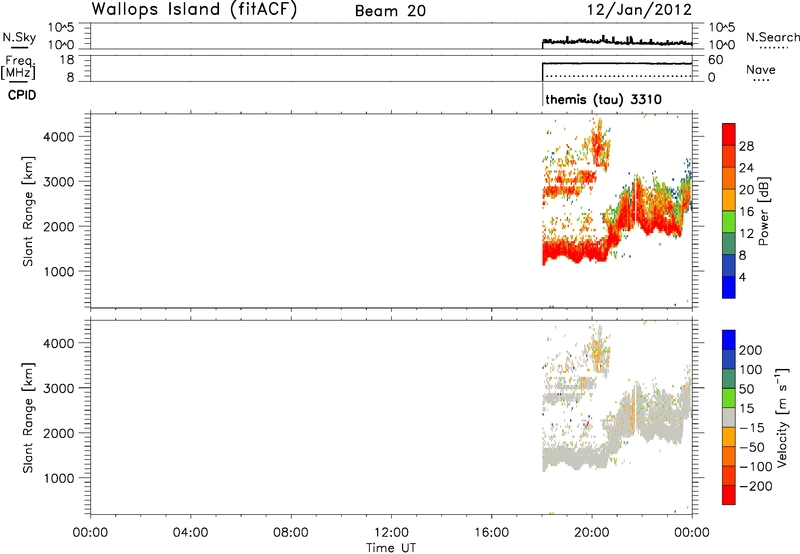Click the red bottom of the velocity color bar
This screenshot has height=554, width=800.
tap(729, 495)
